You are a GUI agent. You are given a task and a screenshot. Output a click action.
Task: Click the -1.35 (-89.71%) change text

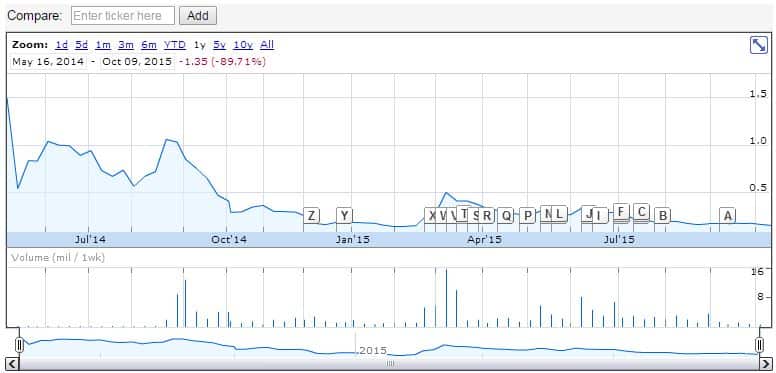pos(222,62)
